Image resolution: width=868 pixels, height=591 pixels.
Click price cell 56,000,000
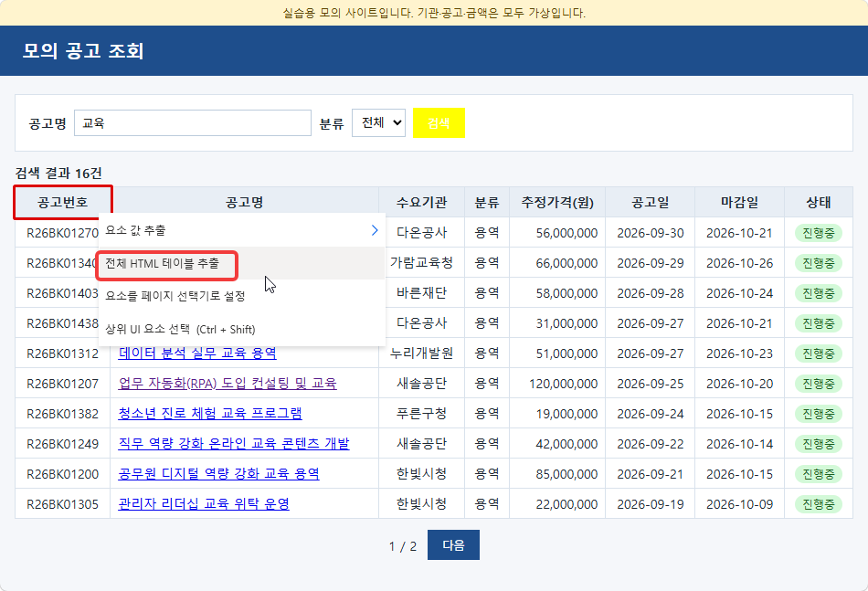[557, 233]
